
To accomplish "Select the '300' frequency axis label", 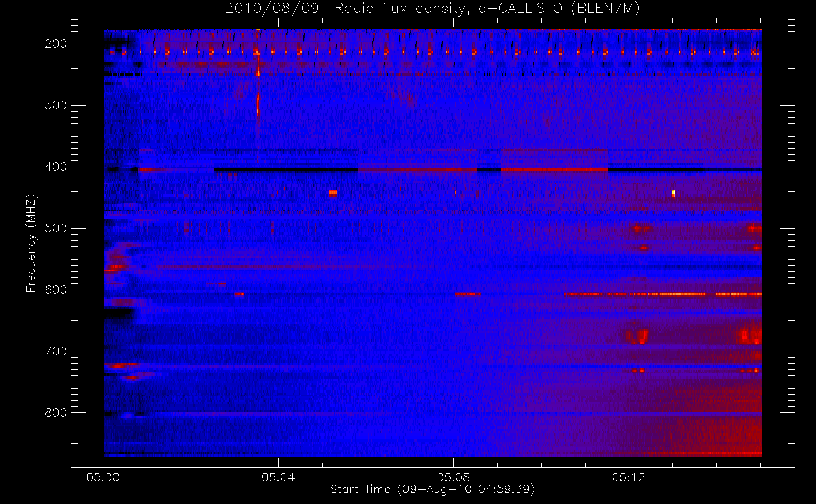I will pyautogui.click(x=56, y=105).
